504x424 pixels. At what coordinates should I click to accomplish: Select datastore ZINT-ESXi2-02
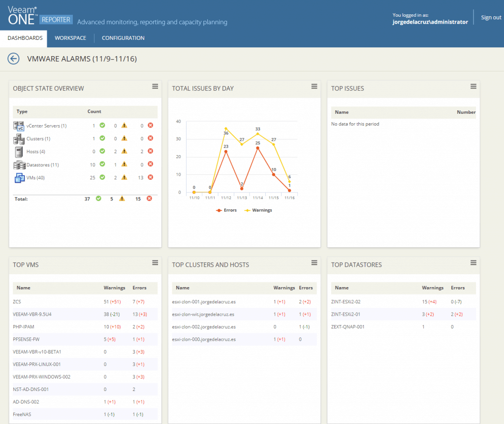(x=404, y=302)
